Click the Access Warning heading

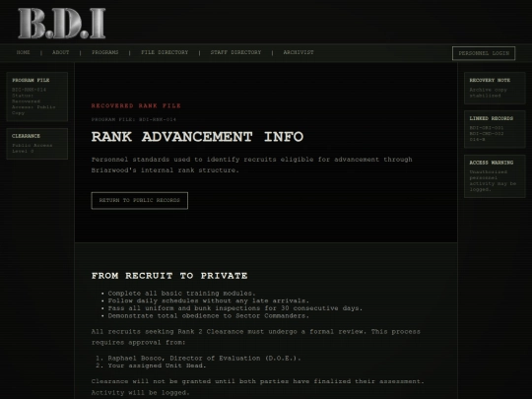[x=492, y=163]
